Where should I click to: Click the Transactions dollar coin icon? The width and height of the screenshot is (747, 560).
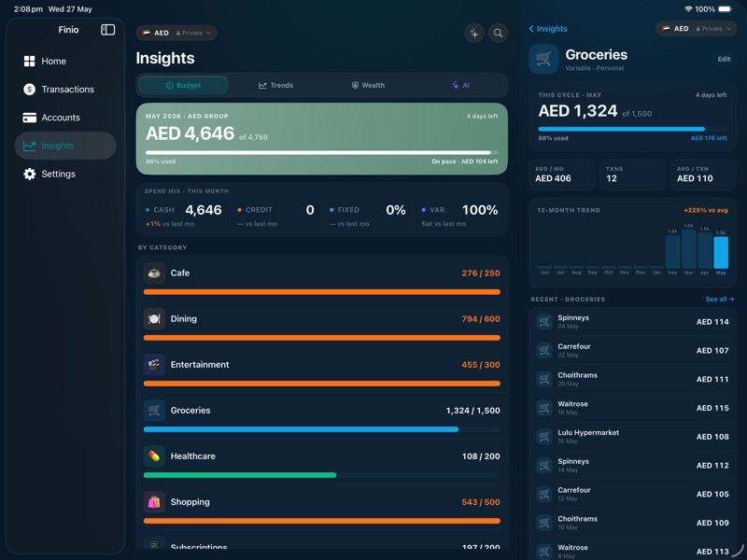(30, 89)
